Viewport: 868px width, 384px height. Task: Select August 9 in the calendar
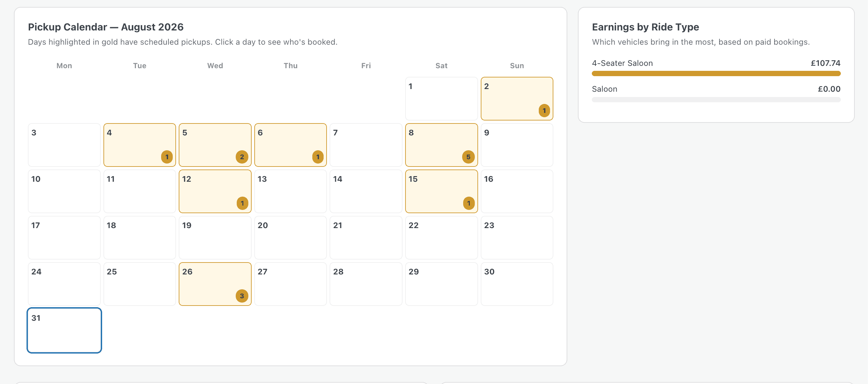click(x=517, y=145)
